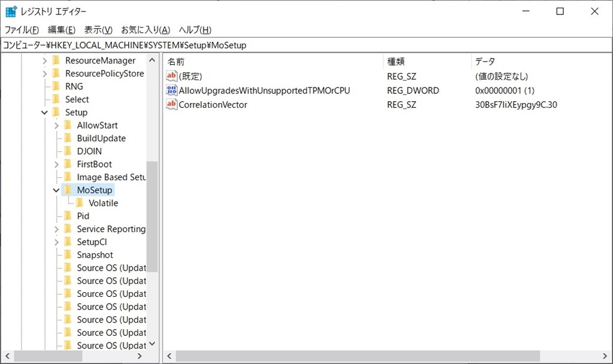Select the CorrelationVector value name
Screen dimensions: 613x364
(213, 104)
